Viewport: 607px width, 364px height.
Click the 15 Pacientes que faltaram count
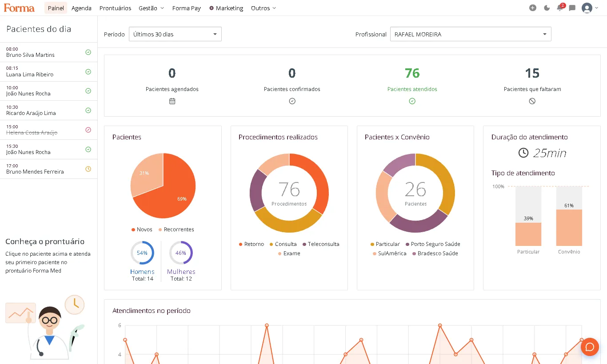[x=532, y=73]
